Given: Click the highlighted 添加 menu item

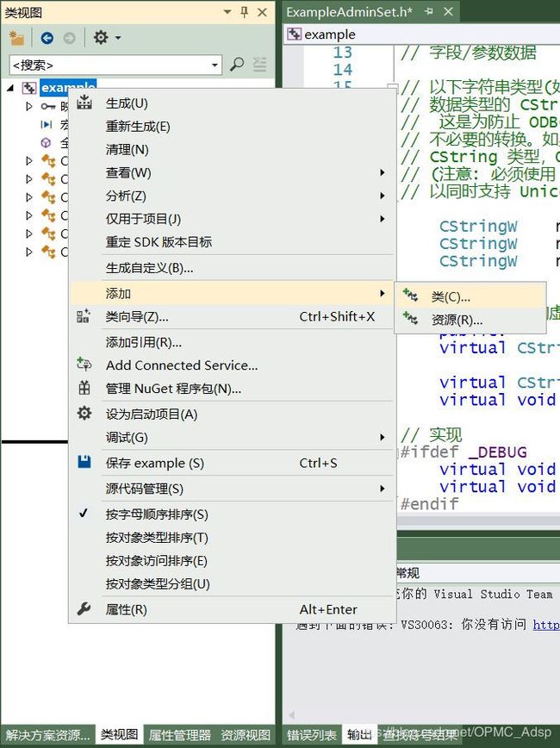Looking at the screenshot, I should pos(233,293).
